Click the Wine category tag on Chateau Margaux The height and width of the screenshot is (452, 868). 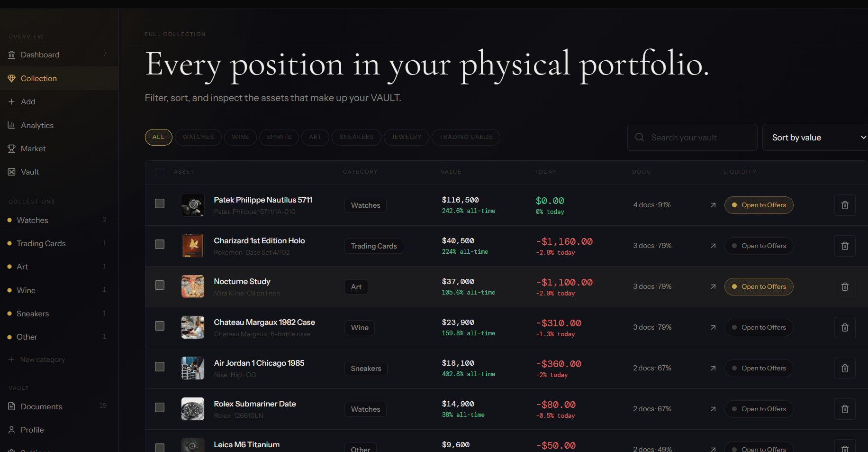click(360, 328)
